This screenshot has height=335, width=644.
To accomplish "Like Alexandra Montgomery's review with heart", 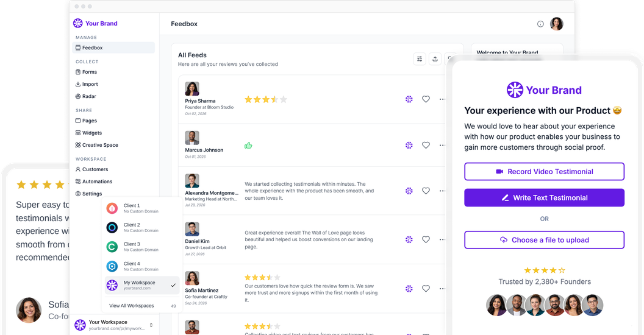I will 426,191.
